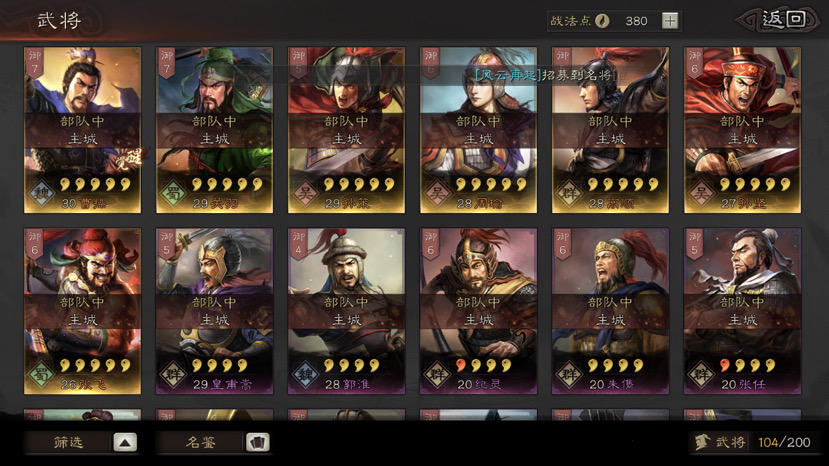Tap the plus icon beside 380 tactic points

(670, 21)
